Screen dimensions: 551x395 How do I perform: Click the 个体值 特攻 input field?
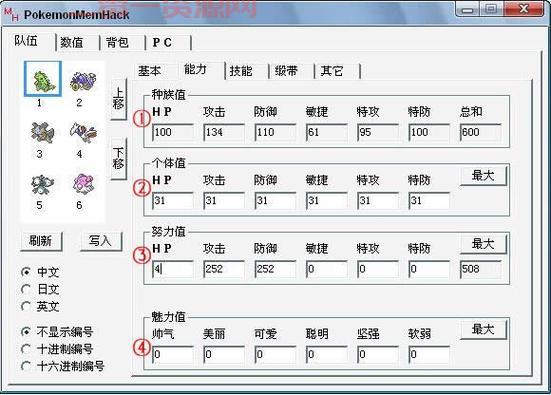(x=378, y=201)
